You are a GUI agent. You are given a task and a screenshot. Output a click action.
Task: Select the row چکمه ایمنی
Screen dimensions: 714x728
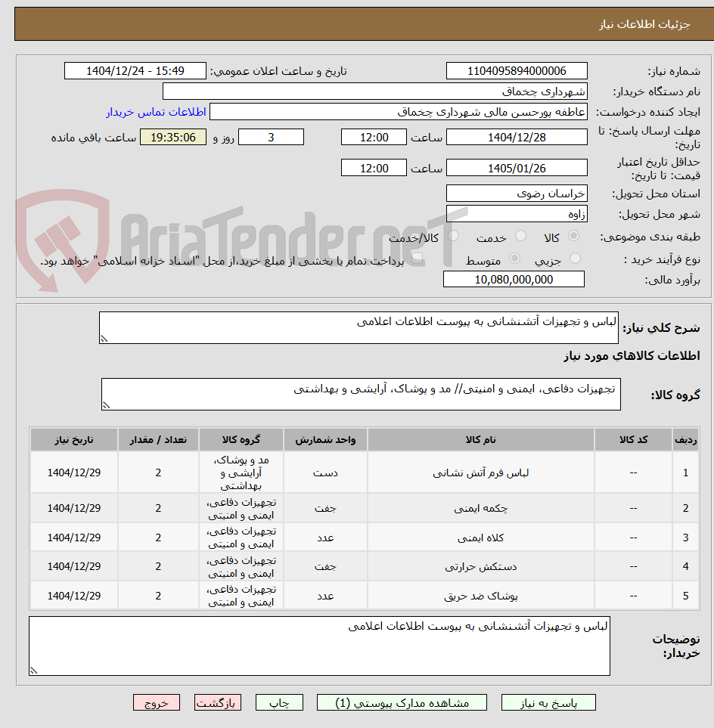click(365, 509)
